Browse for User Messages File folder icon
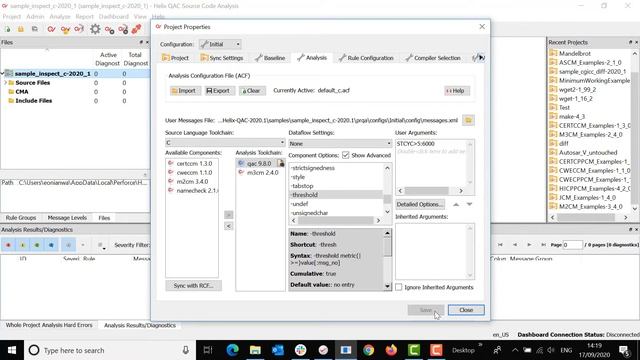 468,120
